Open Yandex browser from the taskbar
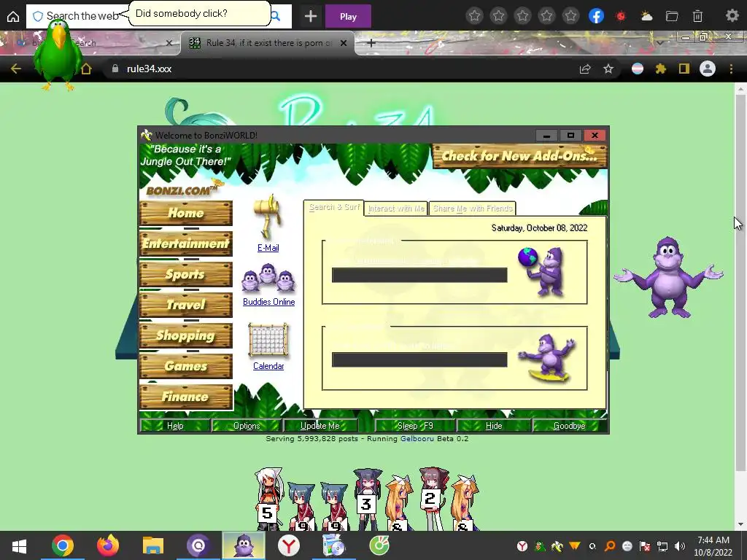 tap(289, 545)
